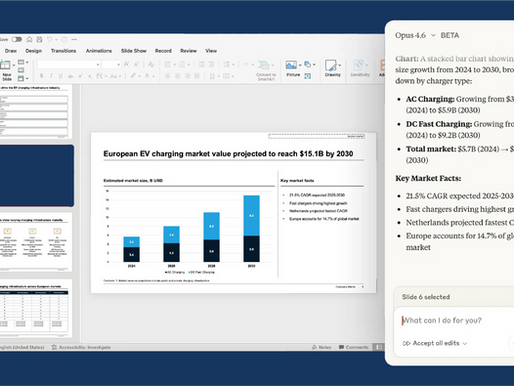Viewport: 514px width, 386px height.
Task: Click the Clear Formatting icon
Action: [x=151, y=64]
